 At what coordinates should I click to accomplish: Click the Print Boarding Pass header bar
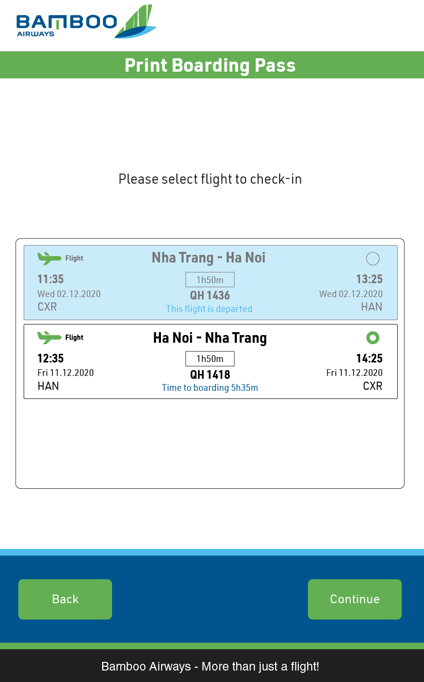pos(212,65)
